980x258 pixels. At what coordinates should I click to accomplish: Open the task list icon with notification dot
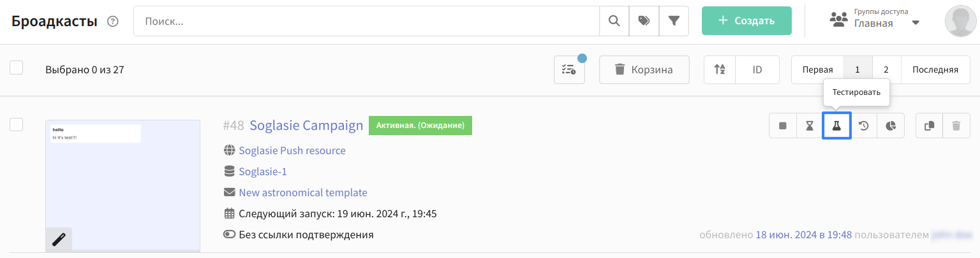coord(569,69)
